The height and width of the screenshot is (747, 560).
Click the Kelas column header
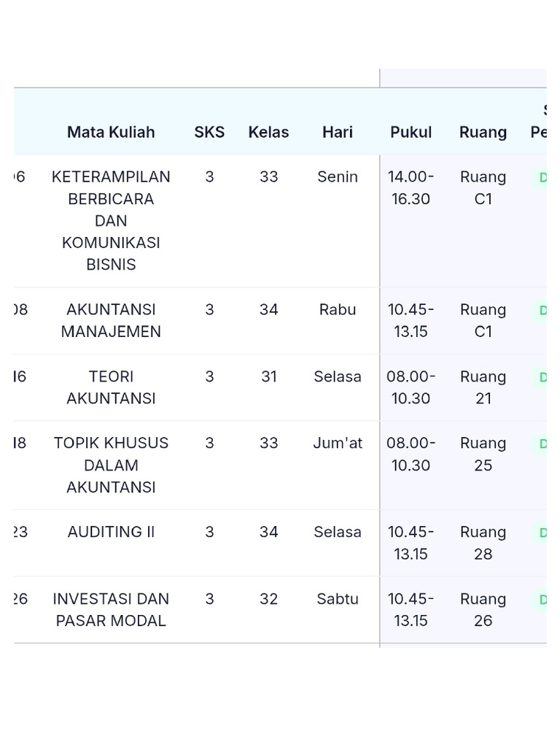click(268, 132)
